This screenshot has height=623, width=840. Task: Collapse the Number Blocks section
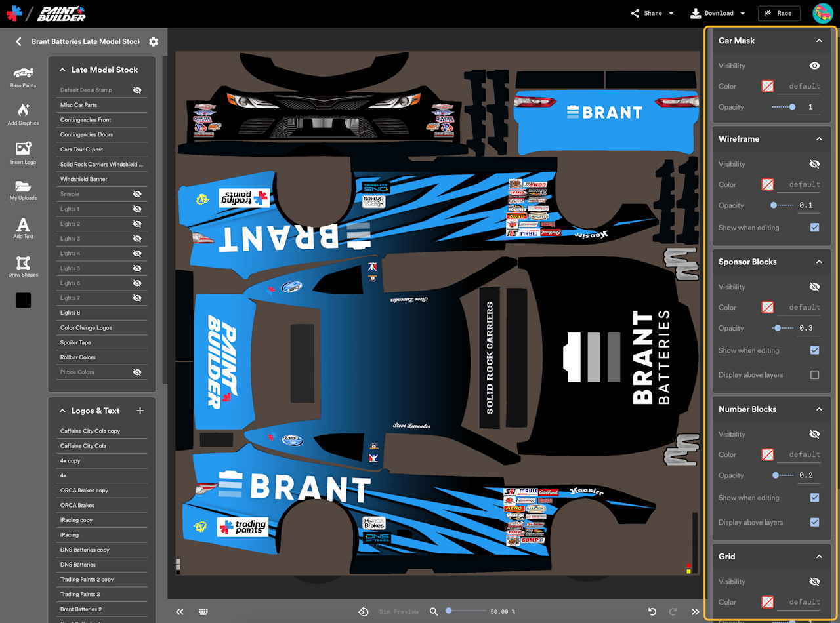[x=819, y=409]
